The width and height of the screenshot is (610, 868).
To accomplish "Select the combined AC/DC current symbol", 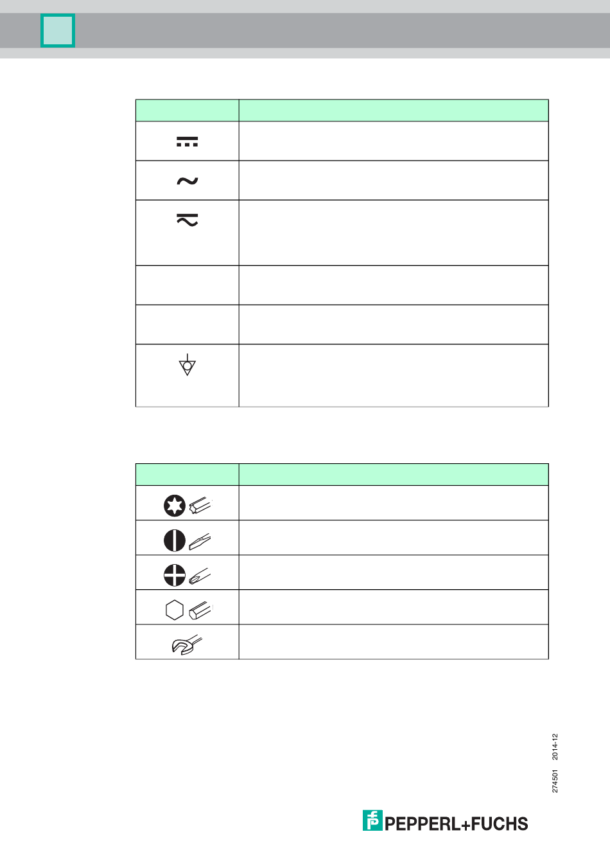I will coord(187,220).
